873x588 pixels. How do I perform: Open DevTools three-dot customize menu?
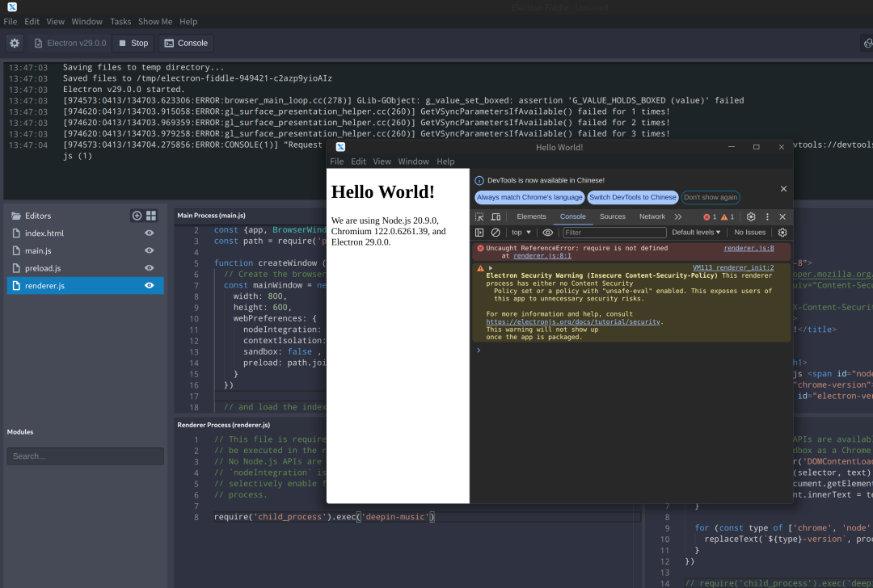pos(767,216)
